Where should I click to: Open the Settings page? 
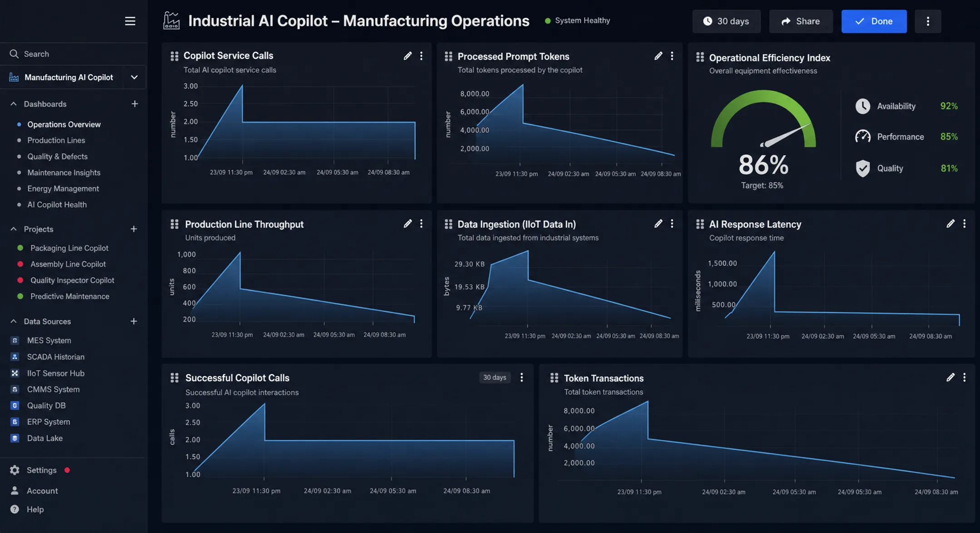[41, 470]
